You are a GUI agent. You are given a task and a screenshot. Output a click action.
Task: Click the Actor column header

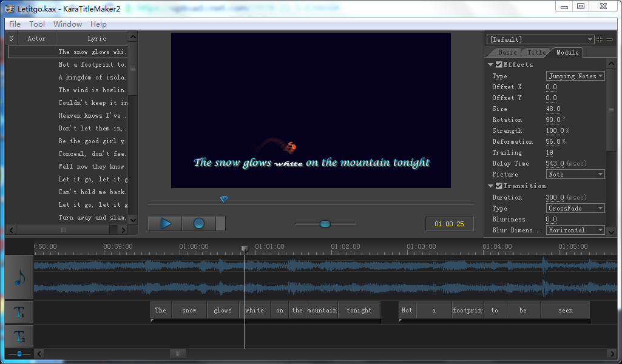point(36,38)
